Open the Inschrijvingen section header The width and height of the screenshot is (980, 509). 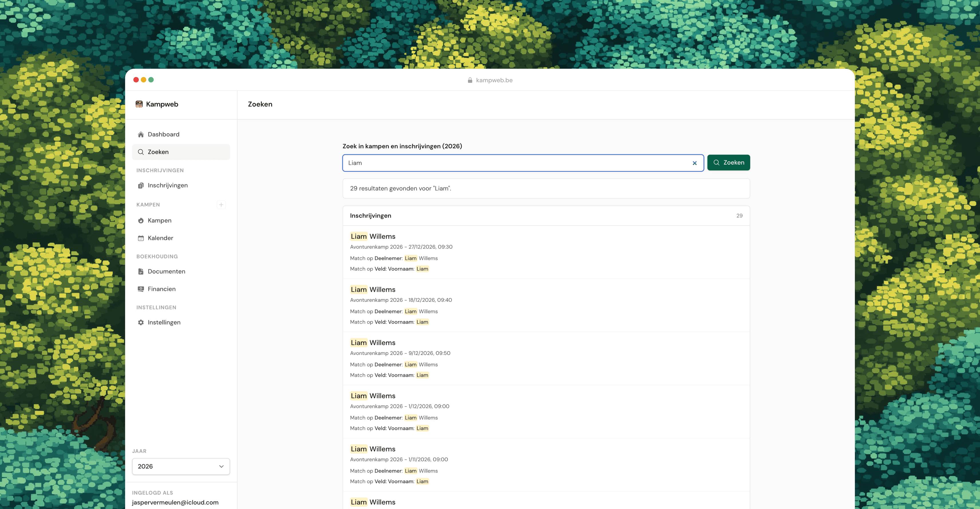371,215
